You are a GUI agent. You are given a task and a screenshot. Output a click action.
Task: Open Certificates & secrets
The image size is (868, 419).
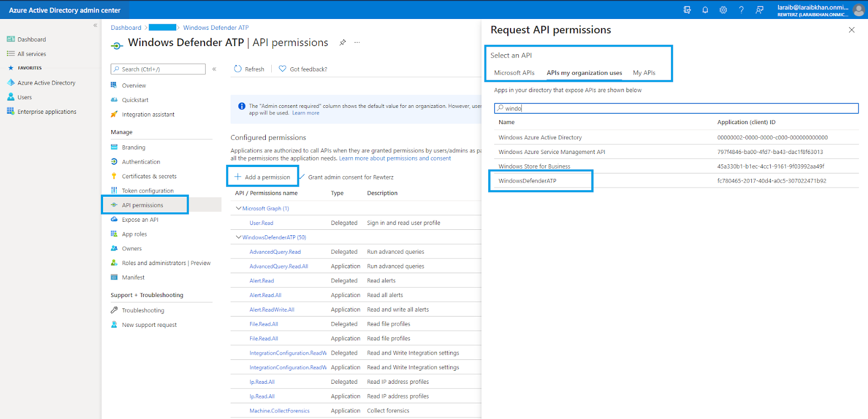point(149,176)
